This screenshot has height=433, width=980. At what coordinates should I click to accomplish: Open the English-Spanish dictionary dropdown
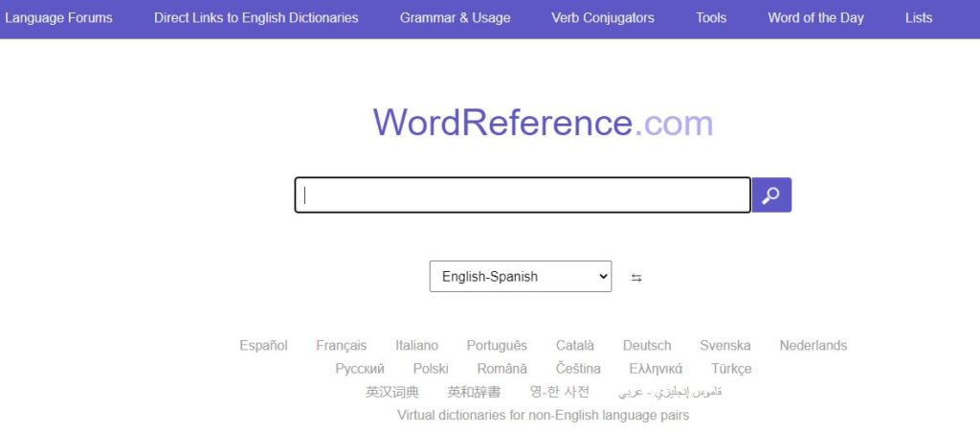[x=521, y=277]
